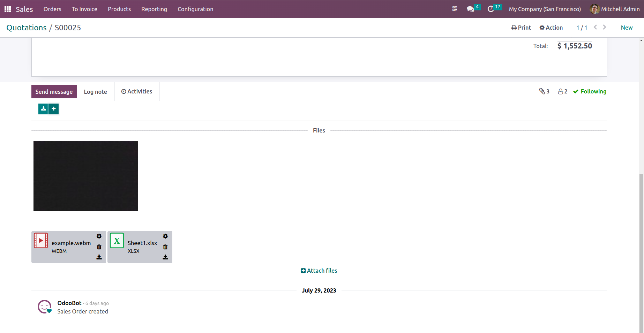Click the S00025 breadcrumb title
644x333 pixels.
tap(68, 28)
